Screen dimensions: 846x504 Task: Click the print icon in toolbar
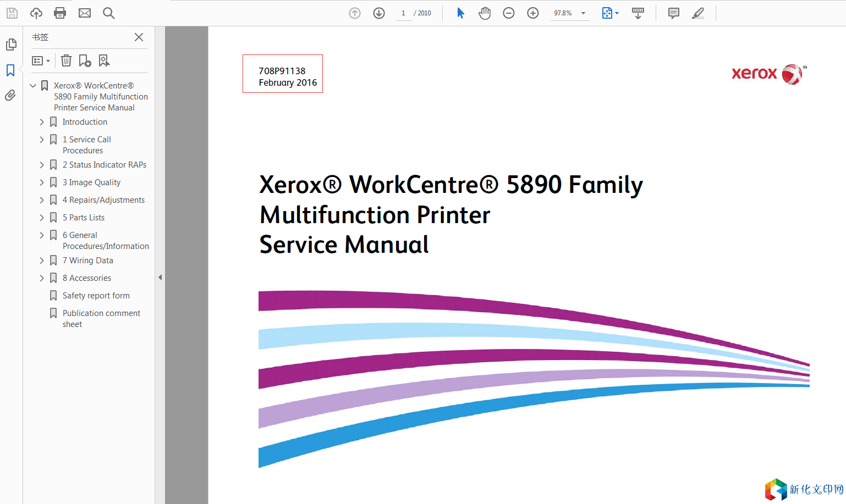(60, 13)
